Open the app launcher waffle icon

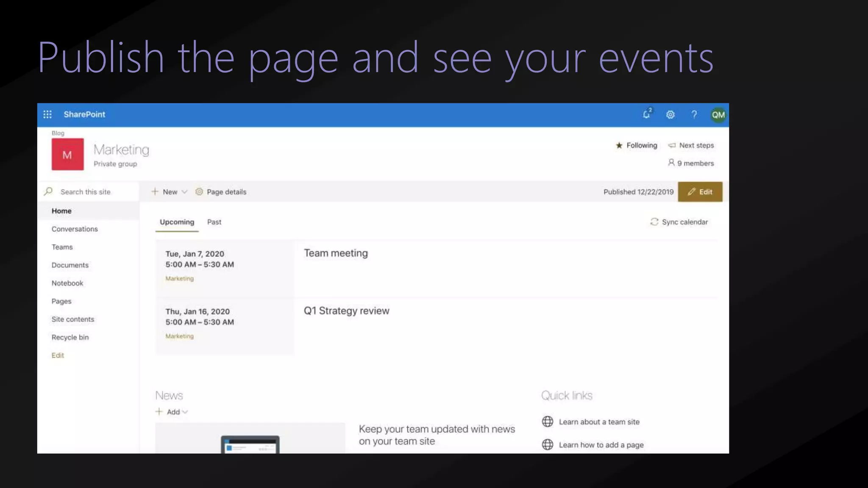coord(47,114)
